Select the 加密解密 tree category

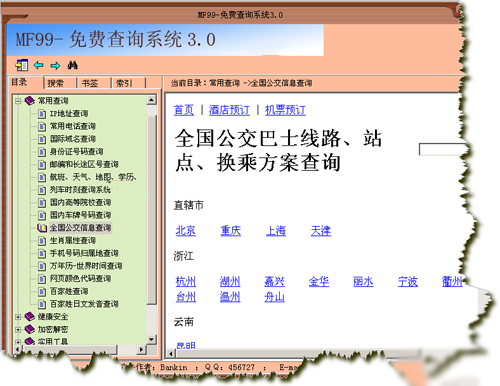pos(53,329)
